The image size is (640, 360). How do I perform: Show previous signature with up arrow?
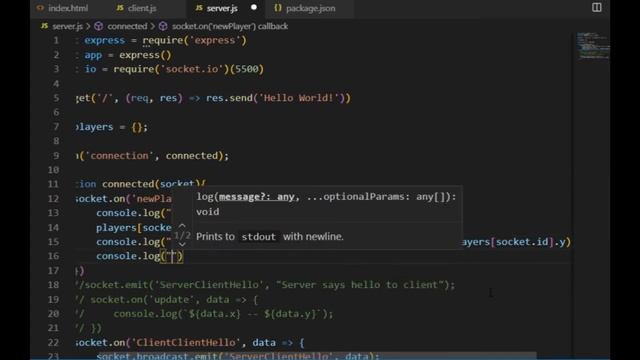(x=182, y=225)
